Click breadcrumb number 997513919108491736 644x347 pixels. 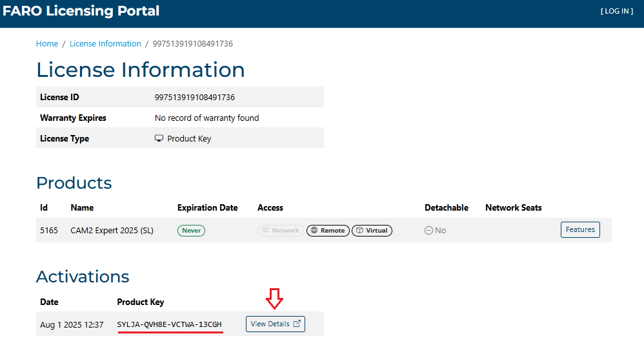pyautogui.click(x=193, y=43)
